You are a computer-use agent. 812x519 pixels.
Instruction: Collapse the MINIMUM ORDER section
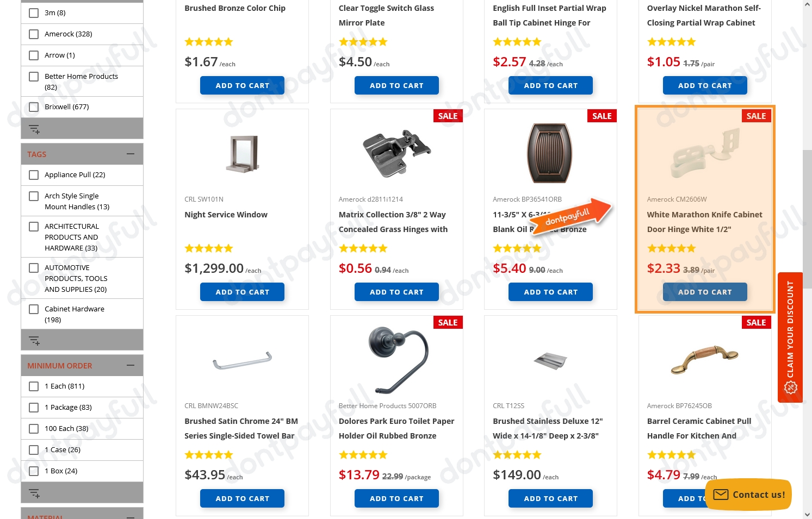131,365
